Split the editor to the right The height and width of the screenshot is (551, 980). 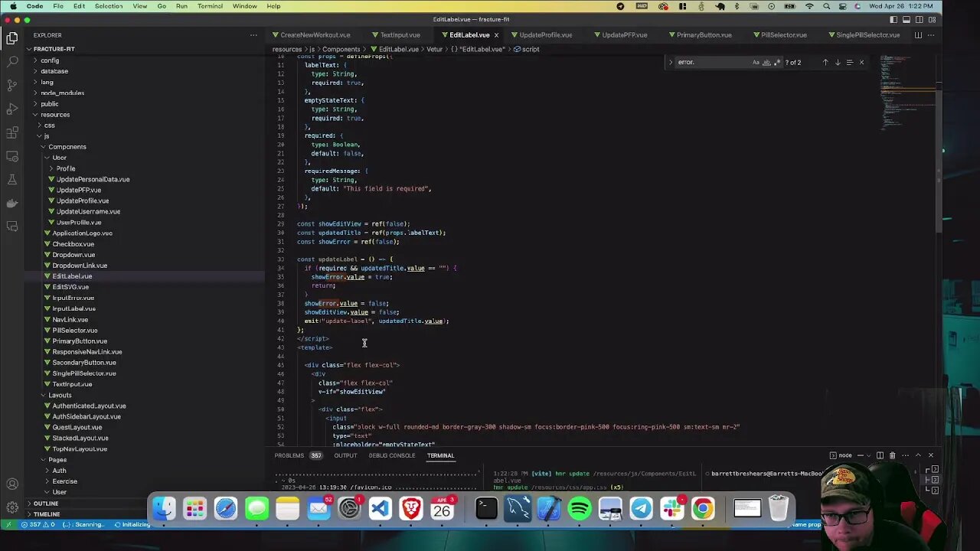918,35
